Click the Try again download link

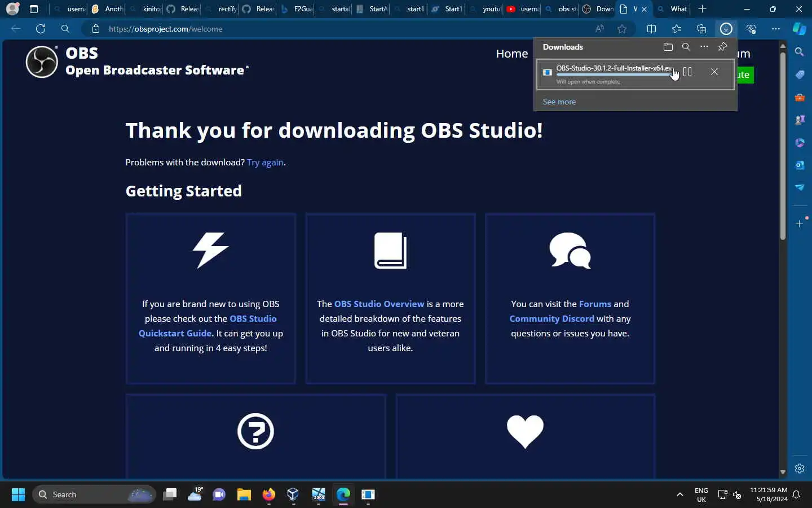click(265, 163)
